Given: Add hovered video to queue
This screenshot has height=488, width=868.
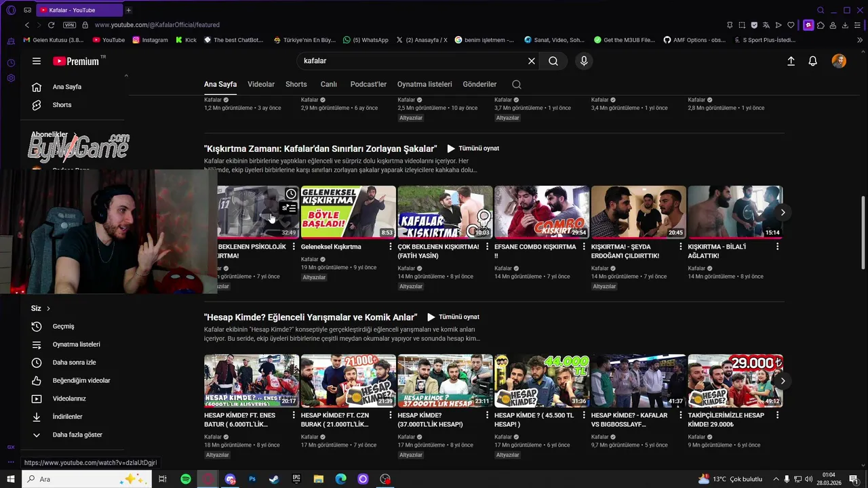Looking at the screenshot, I should pyautogui.click(x=290, y=208).
